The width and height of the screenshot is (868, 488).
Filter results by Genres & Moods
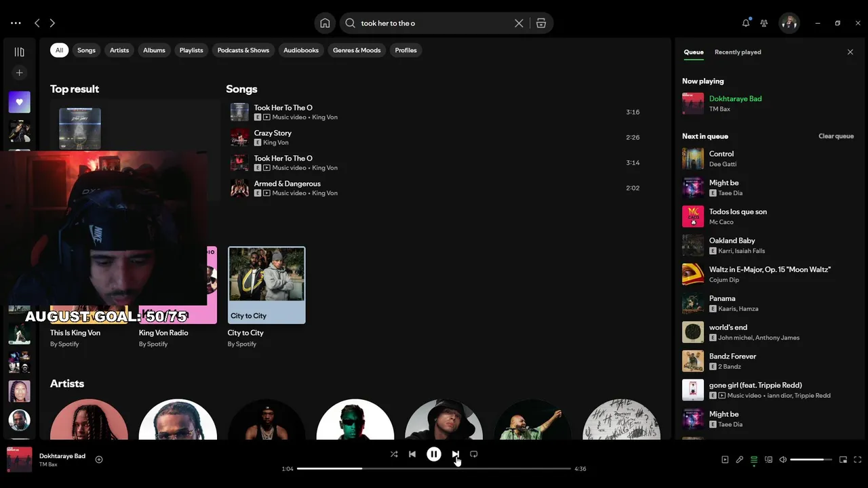[x=357, y=50]
